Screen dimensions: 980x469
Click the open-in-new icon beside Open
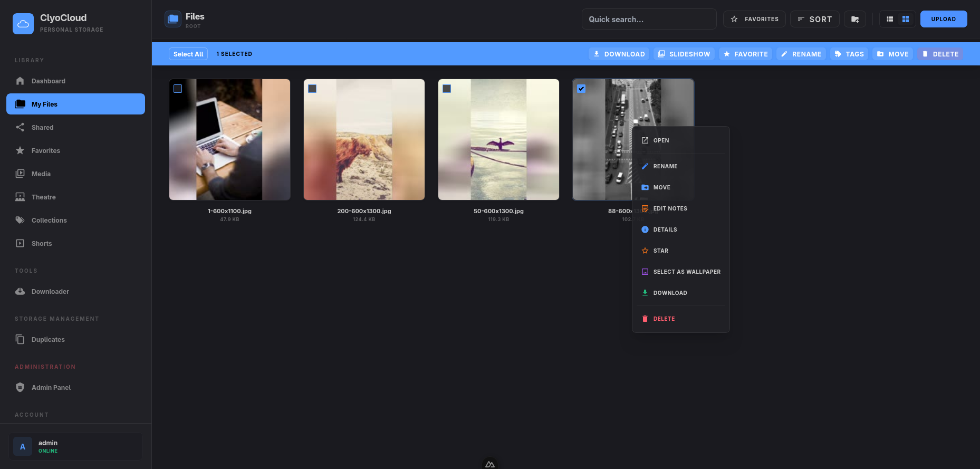(645, 140)
